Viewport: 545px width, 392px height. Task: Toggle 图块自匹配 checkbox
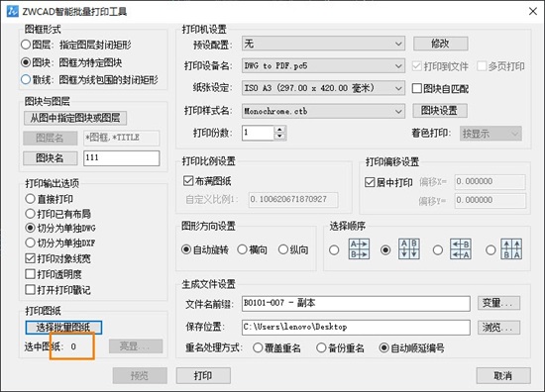(417, 88)
